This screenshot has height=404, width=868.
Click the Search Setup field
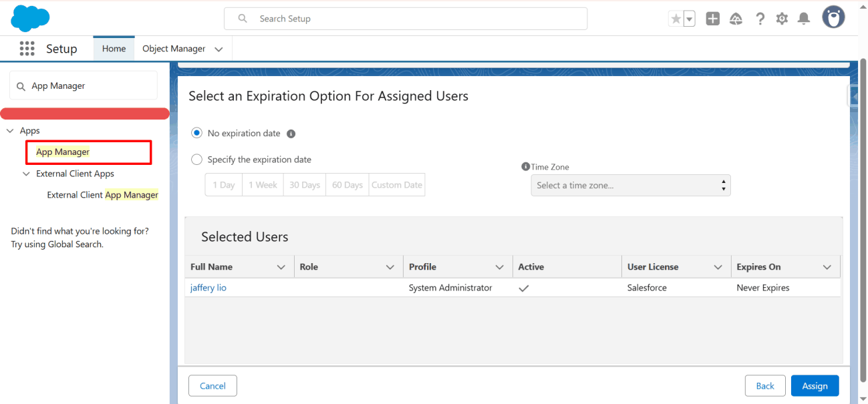(x=406, y=19)
